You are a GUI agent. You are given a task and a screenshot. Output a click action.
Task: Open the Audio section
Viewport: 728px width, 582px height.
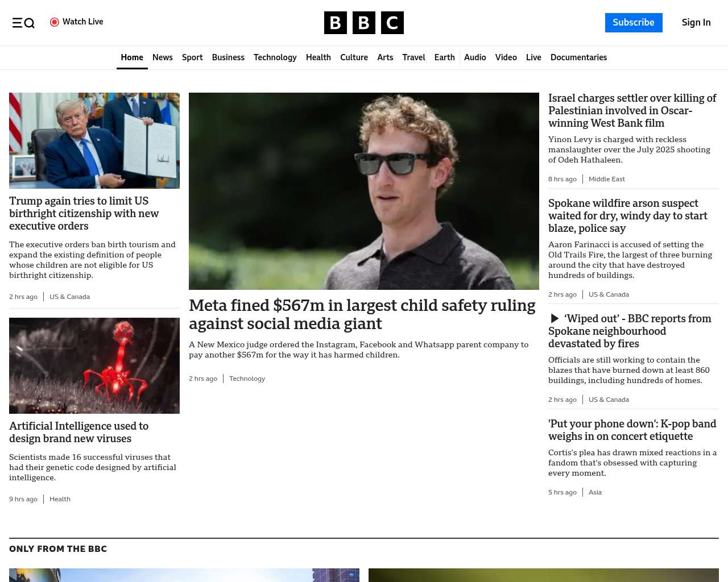click(x=475, y=57)
